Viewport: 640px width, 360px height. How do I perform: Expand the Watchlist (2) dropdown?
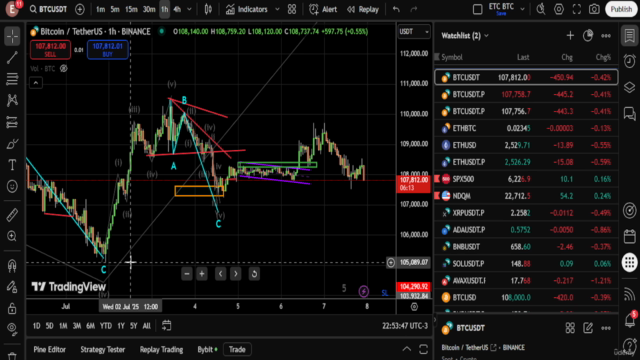465,36
